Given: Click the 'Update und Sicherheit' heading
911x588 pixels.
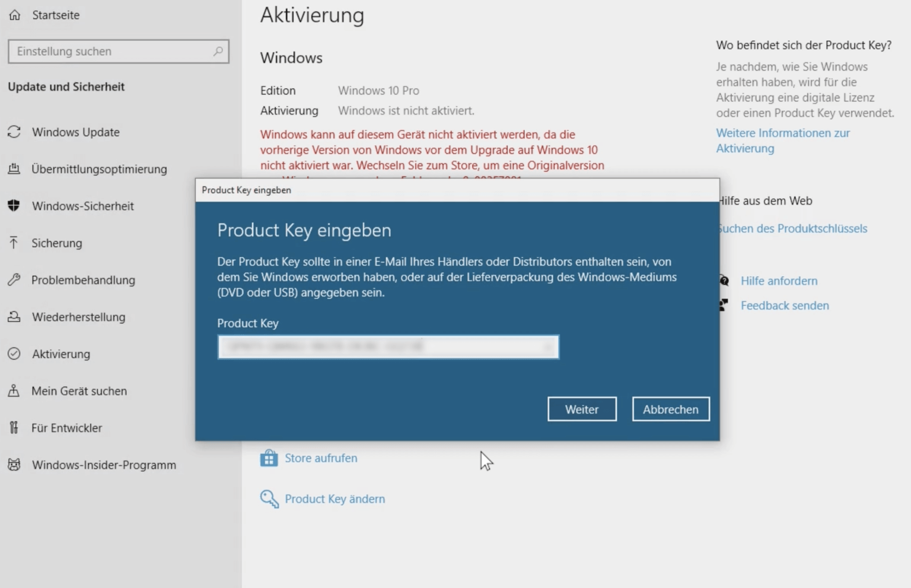Looking at the screenshot, I should [66, 87].
